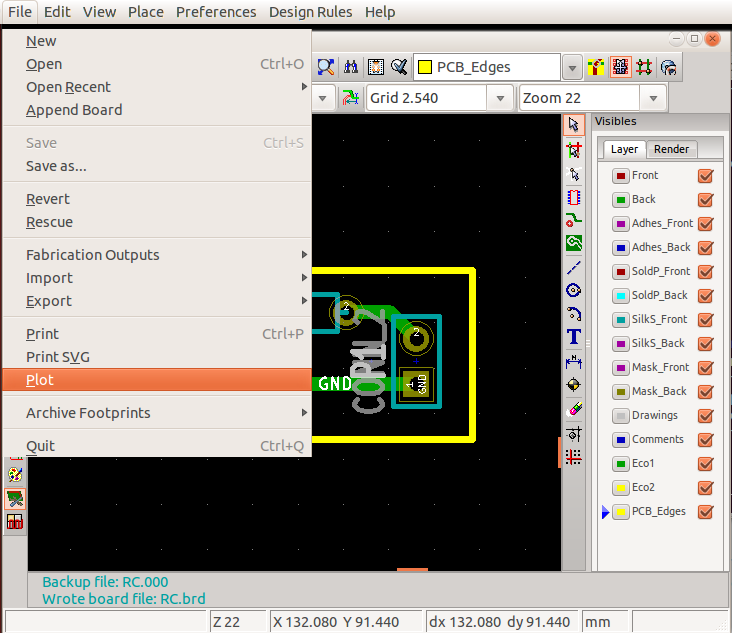Click Append Board in File menu
This screenshot has height=633, width=732.
pos(157,110)
